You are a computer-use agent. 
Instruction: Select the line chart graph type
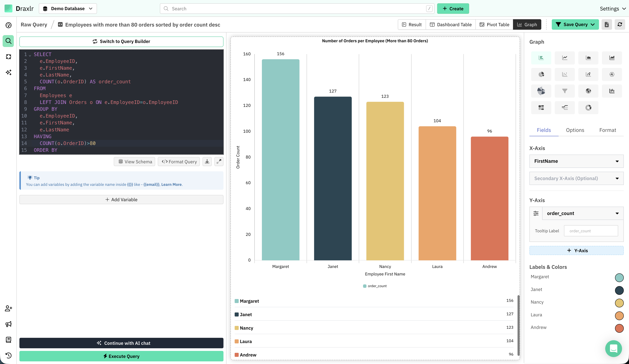click(x=565, y=58)
